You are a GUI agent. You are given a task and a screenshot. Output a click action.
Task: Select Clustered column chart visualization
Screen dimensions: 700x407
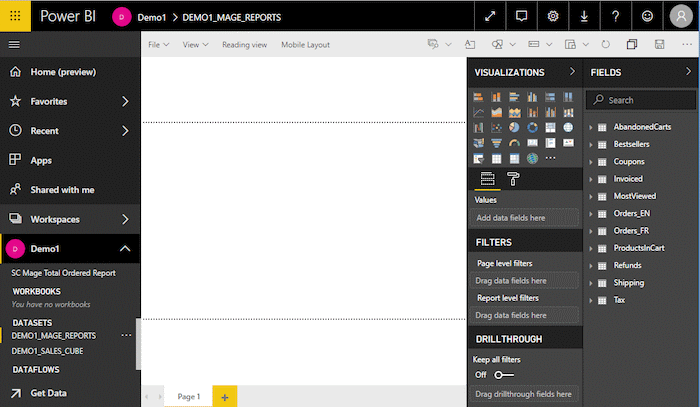pyautogui.click(x=532, y=97)
